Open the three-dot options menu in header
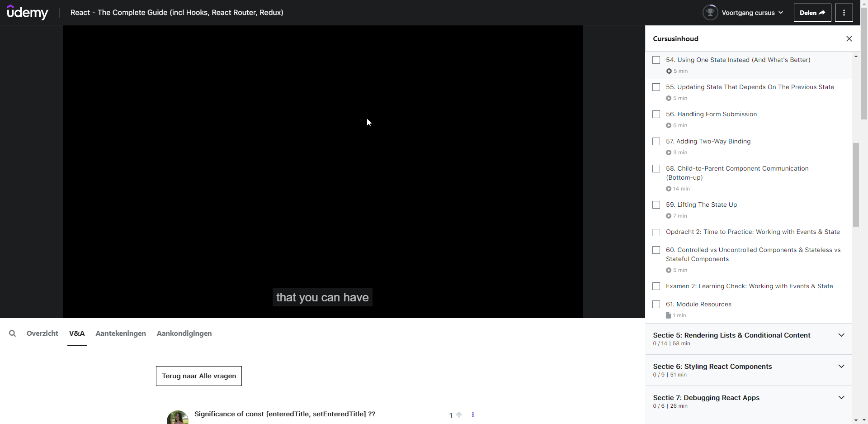The width and height of the screenshot is (868, 424). pos(844,13)
